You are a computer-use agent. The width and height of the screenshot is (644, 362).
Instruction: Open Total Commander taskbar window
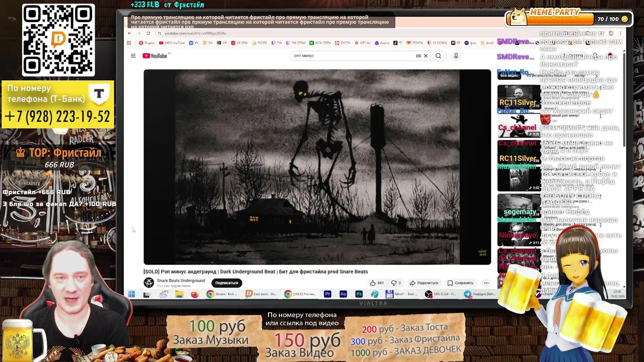click(400, 294)
